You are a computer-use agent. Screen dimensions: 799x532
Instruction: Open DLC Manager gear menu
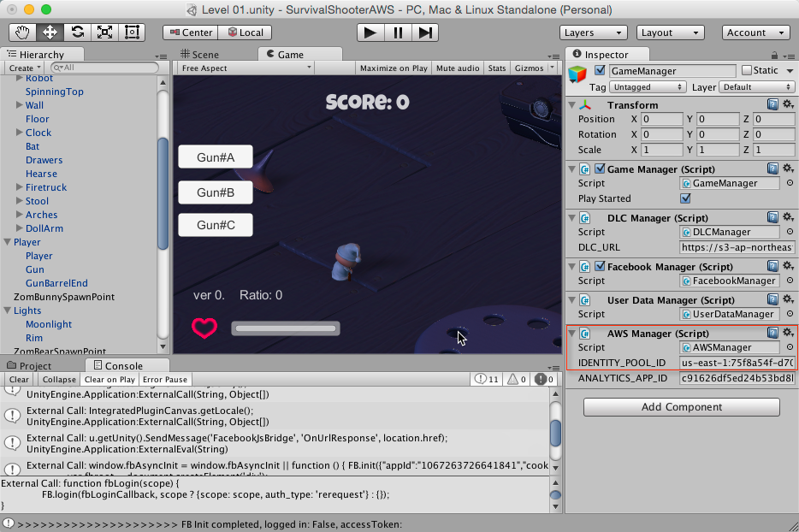pyautogui.click(x=788, y=217)
